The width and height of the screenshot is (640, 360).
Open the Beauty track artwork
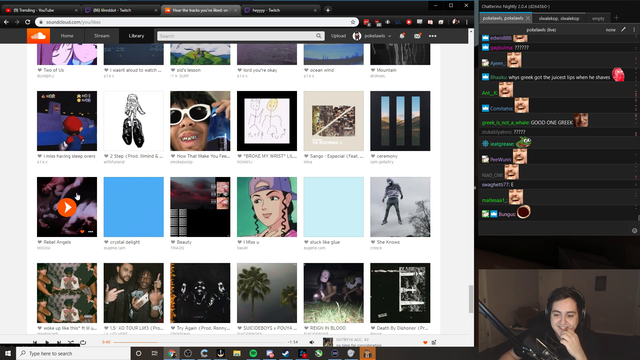point(200,207)
